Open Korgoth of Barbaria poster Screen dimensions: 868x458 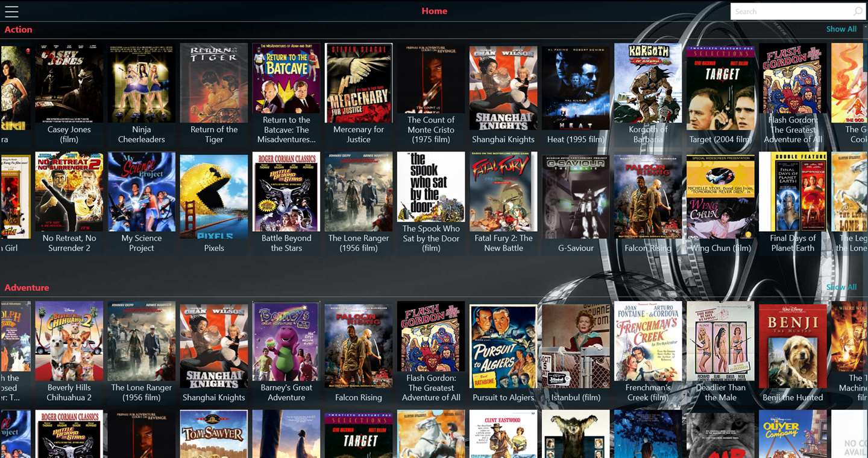[648, 83]
